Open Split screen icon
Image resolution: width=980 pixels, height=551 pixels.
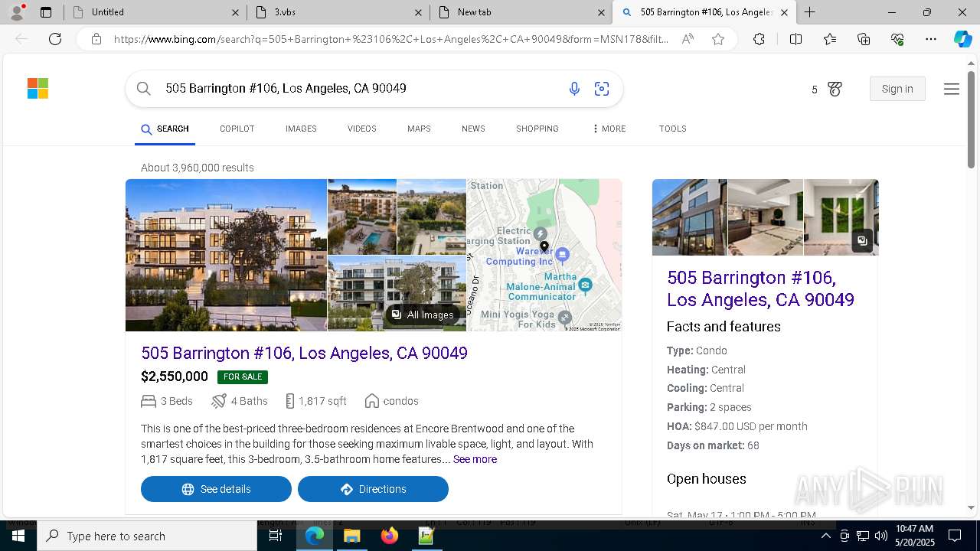pyautogui.click(x=795, y=39)
